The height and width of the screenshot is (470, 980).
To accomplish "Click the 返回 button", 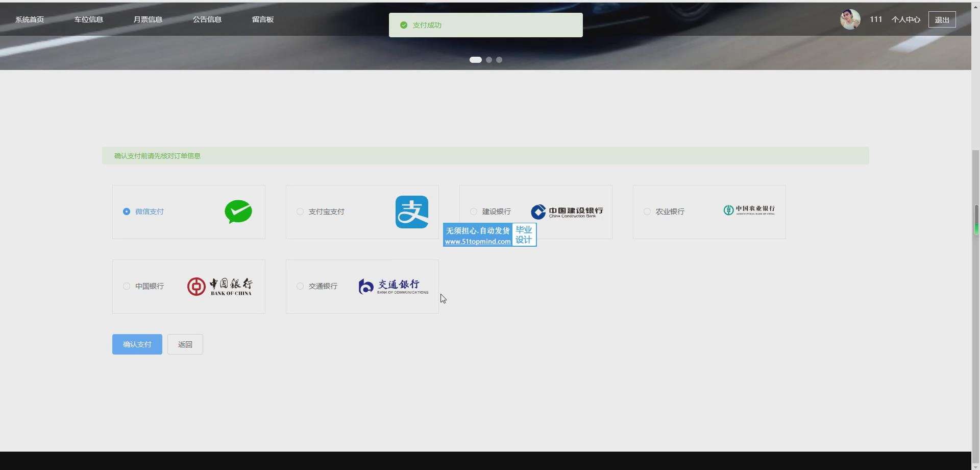I will [185, 344].
